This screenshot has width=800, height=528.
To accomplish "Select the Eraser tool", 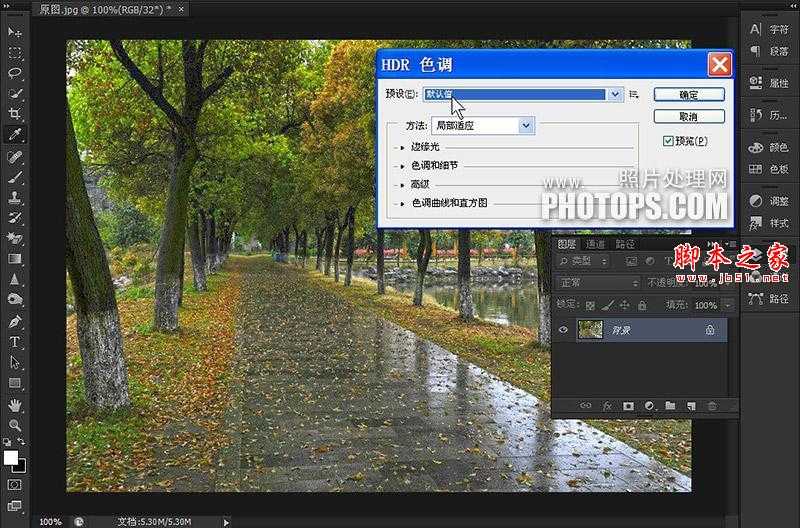I will (x=14, y=238).
